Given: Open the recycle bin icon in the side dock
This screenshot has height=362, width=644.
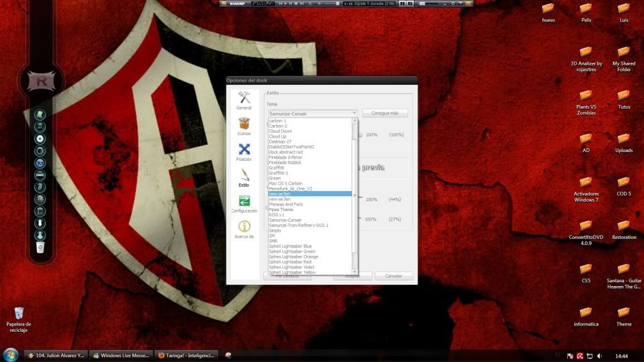Looking at the screenshot, I should tap(40, 248).
